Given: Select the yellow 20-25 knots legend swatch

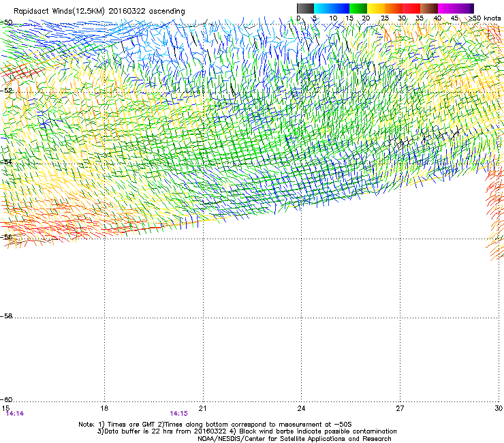Looking at the screenshot, I should [376, 8].
